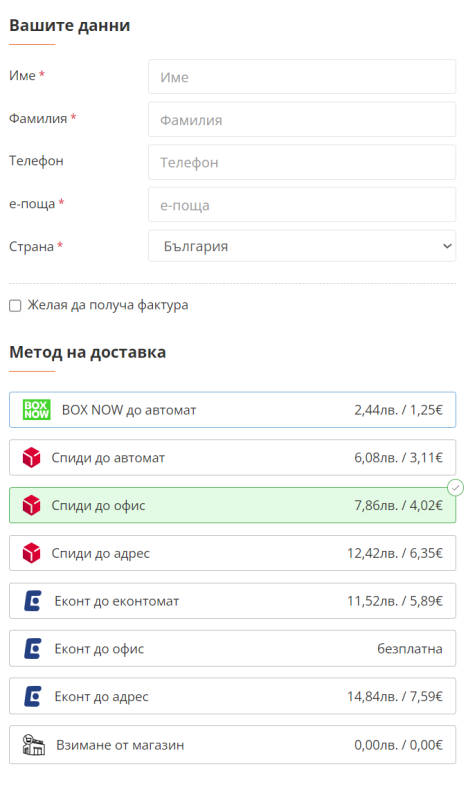Click the price 7,86лв. / 4,02€
468x800 pixels.
[398, 506]
